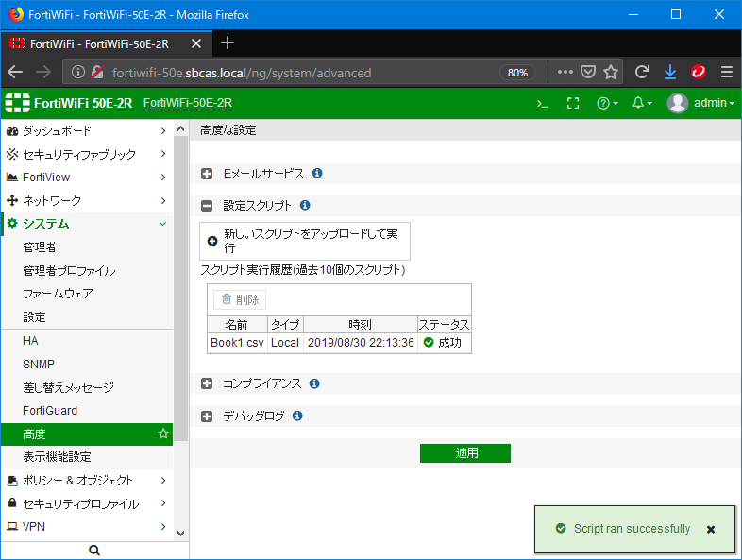Collapse the 設定スクリプト section
The height and width of the screenshot is (560, 742).
pyautogui.click(x=207, y=206)
